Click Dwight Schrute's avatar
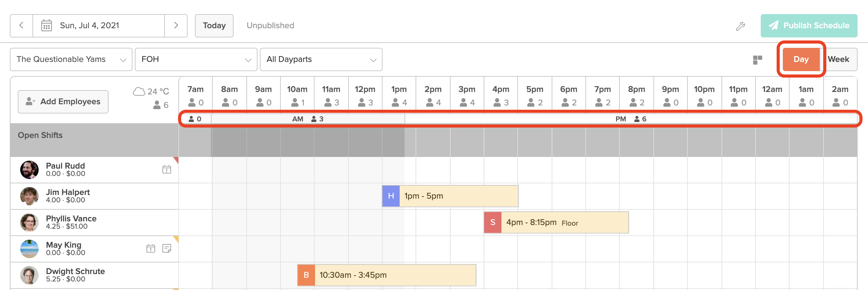Screen dimensions: 868x290 pos(29,275)
